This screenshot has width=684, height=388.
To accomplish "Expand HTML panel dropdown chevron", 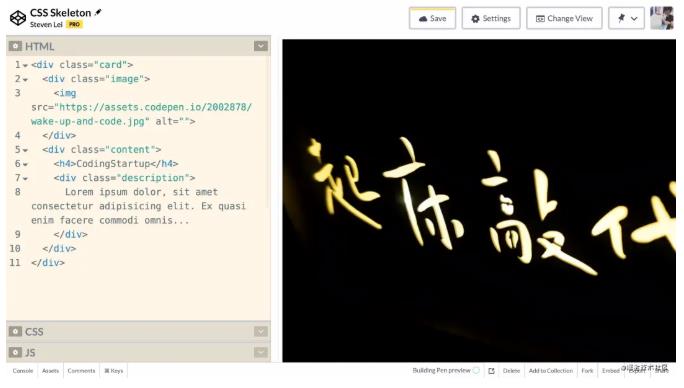I will pyautogui.click(x=261, y=46).
